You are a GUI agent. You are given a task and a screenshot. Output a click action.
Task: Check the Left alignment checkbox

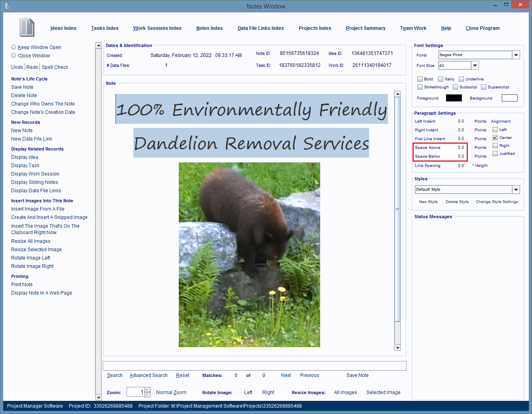495,129
